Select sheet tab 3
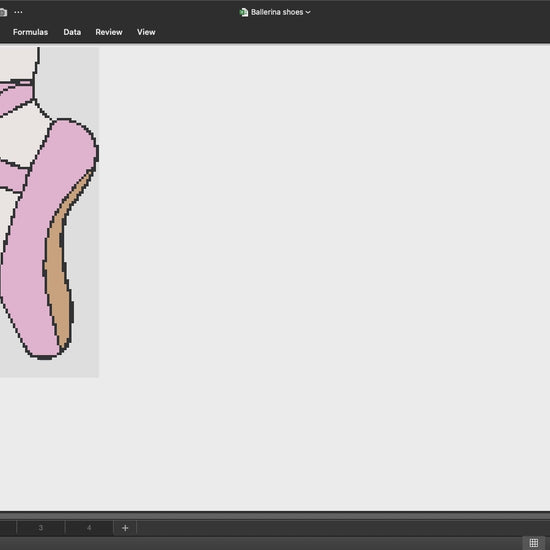This screenshot has height=550, width=550. pyautogui.click(x=41, y=528)
